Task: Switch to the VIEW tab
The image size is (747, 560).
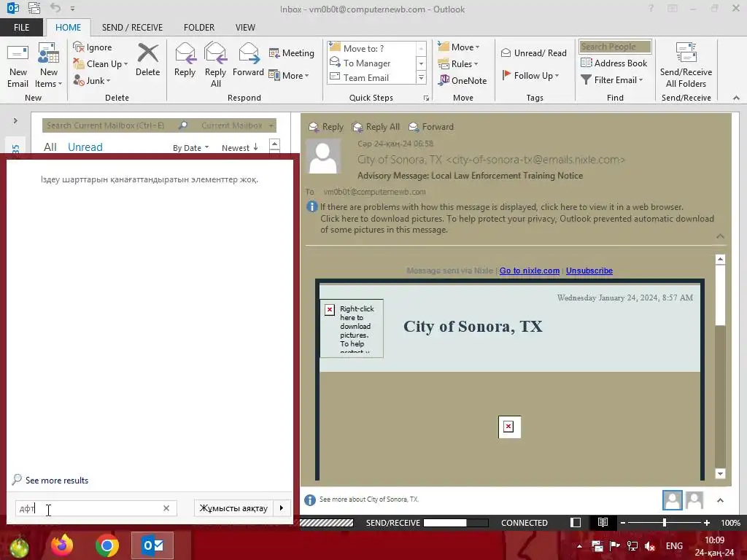Action: point(245,27)
